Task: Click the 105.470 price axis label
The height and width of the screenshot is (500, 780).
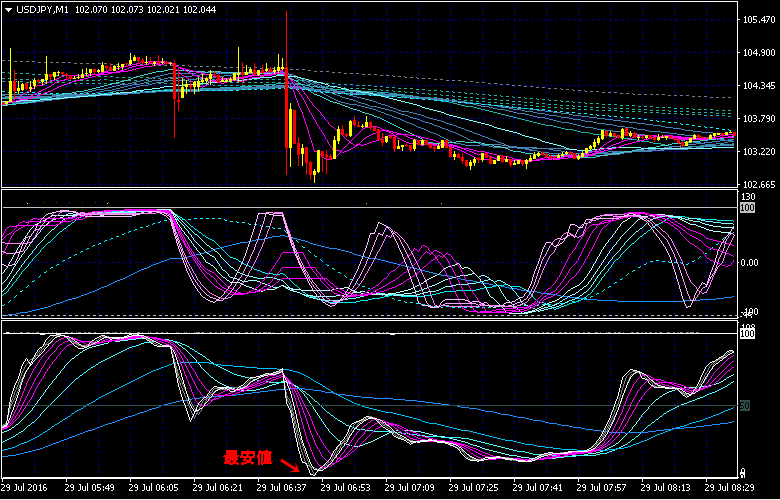Action: pos(759,20)
